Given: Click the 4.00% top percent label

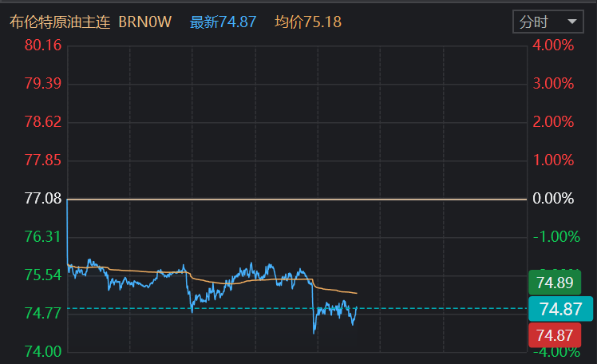Looking at the screenshot, I should click(x=553, y=45).
